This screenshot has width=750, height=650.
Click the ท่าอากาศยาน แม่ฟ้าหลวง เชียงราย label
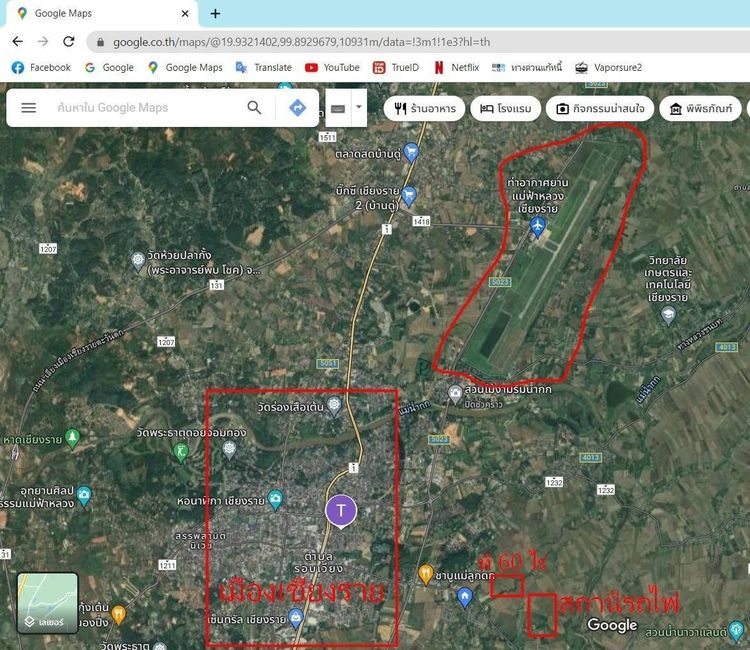click(538, 196)
